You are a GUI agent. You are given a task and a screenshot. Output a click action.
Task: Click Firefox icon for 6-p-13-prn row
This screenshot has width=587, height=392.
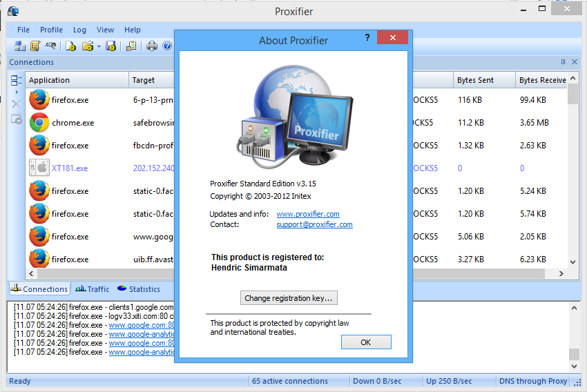tap(39, 99)
